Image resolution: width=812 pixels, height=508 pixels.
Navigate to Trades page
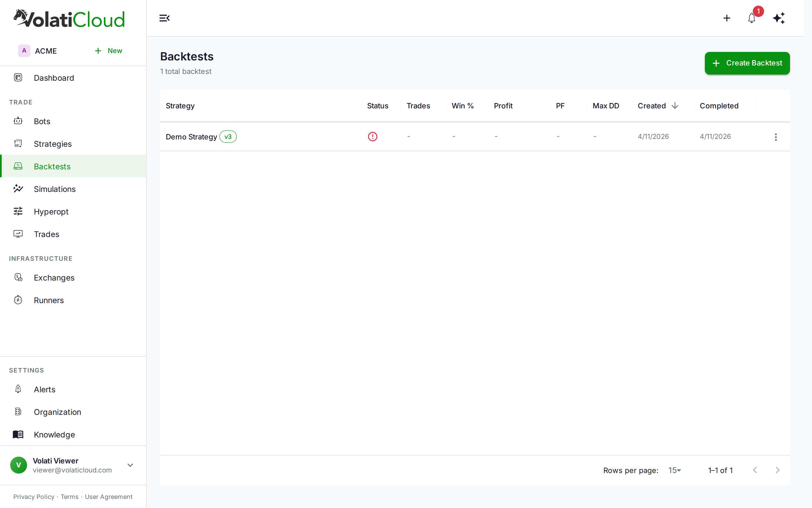pyautogui.click(x=73, y=234)
